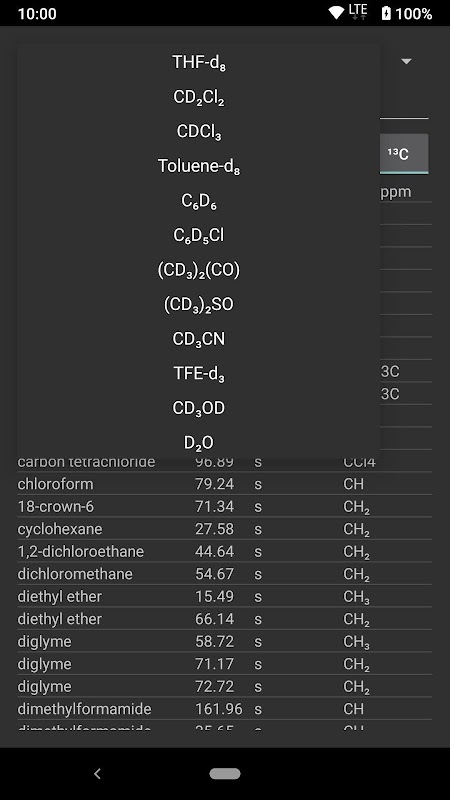The image size is (450, 800).
Task: Select CDCl3 in the dropdown list
Action: pyautogui.click(x=199, y=132)
